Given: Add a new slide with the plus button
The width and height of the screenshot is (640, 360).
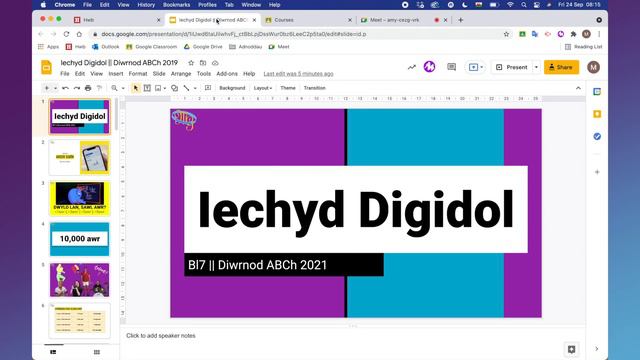Looking at the screenshot, I should pos(47,88).
